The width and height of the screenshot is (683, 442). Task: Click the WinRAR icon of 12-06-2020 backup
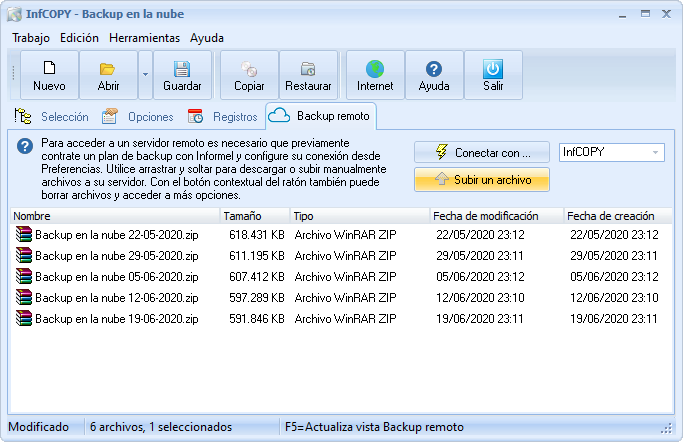(x=24, y=297)
